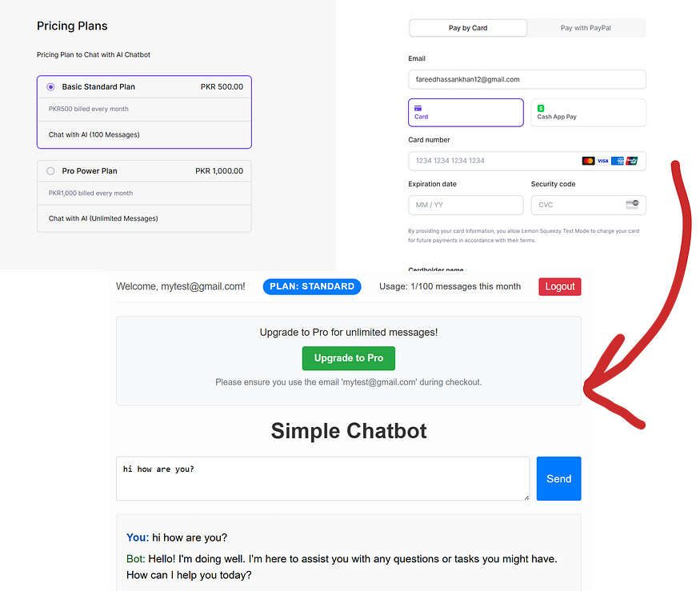
Task: Choose the Card payment method icon
Action: [418, 108]
